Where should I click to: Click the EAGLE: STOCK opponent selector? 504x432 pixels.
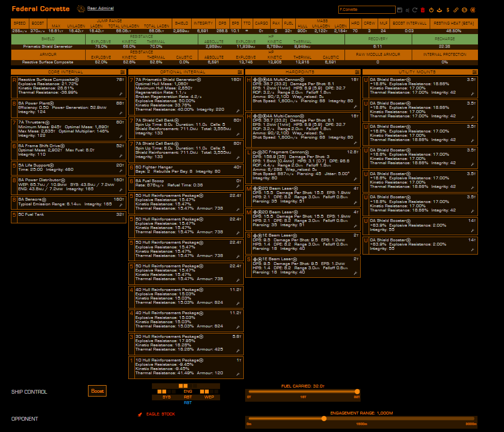[160, 414]
